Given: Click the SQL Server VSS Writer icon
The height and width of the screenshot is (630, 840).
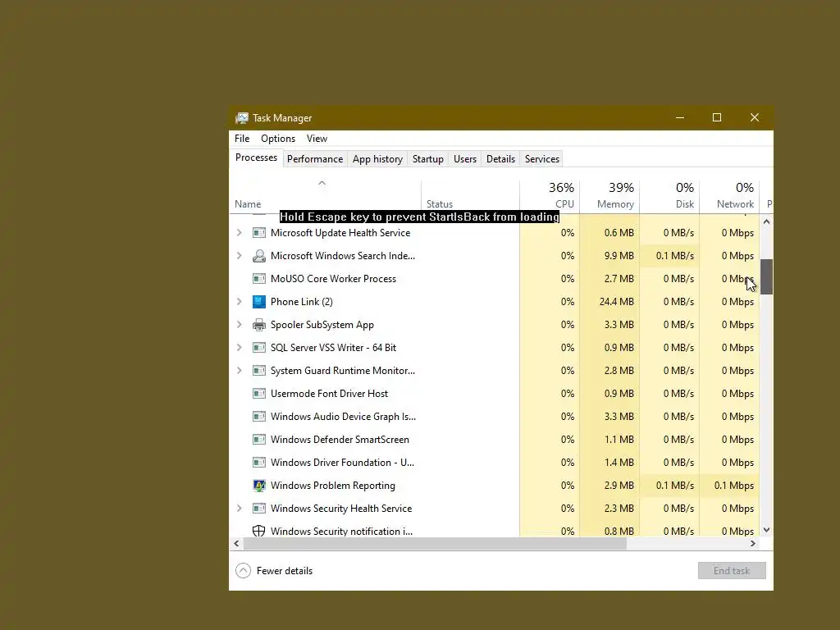Looking at the screenshot, I should pos(258,348).
